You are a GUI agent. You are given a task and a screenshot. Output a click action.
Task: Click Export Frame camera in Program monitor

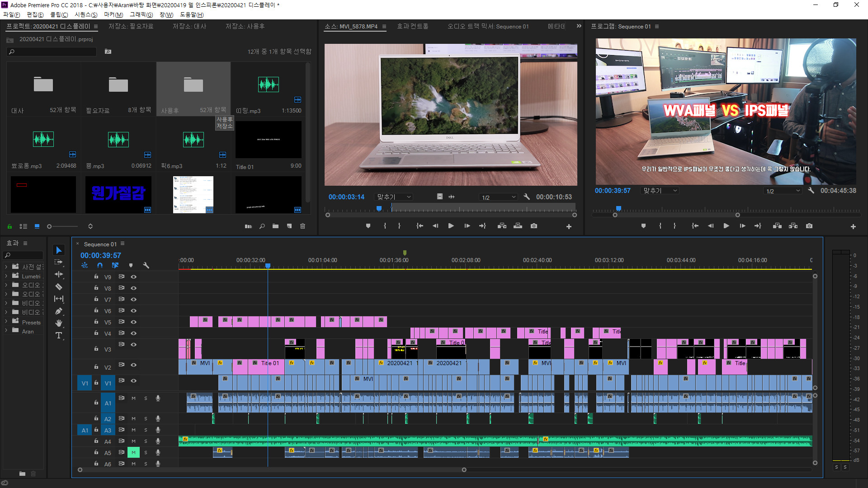[x=809, y=226]
